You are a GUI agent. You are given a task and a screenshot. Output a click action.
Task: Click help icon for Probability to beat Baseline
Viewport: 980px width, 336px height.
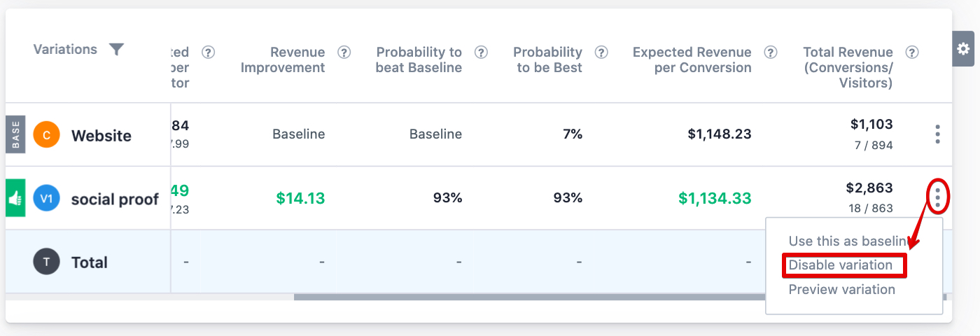[481, 52]
